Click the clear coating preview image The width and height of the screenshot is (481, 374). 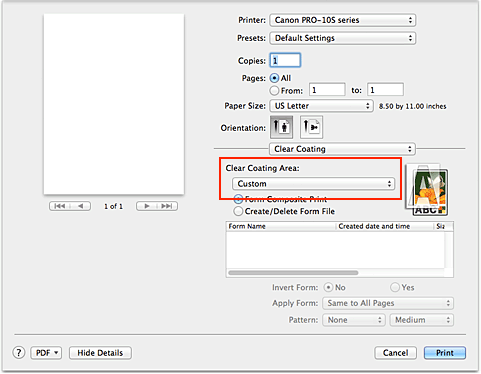(x=427, y=190)
